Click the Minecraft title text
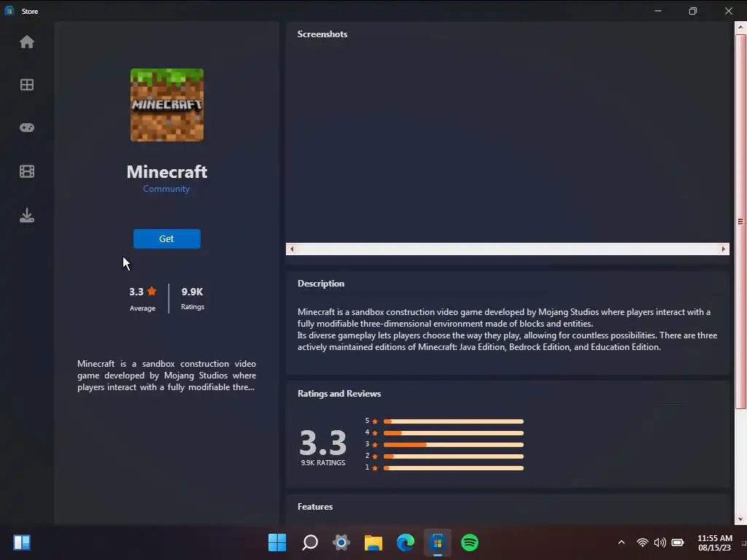 click(x=167, y=172)
